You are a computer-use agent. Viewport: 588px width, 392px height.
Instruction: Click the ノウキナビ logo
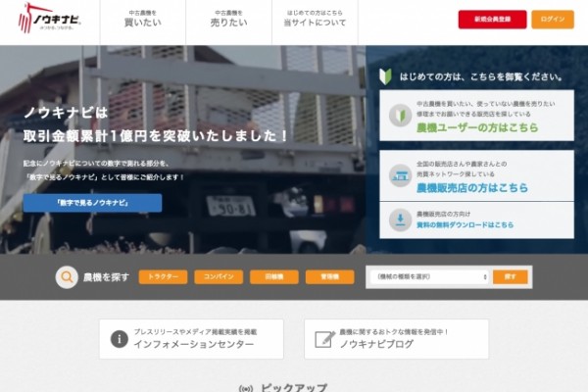tap(50, 18)
